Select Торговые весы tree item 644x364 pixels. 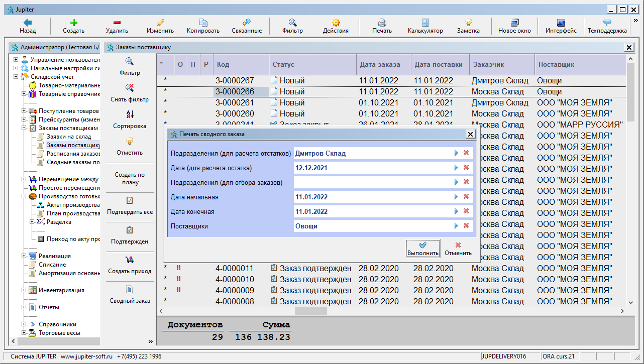click(59, 333)
